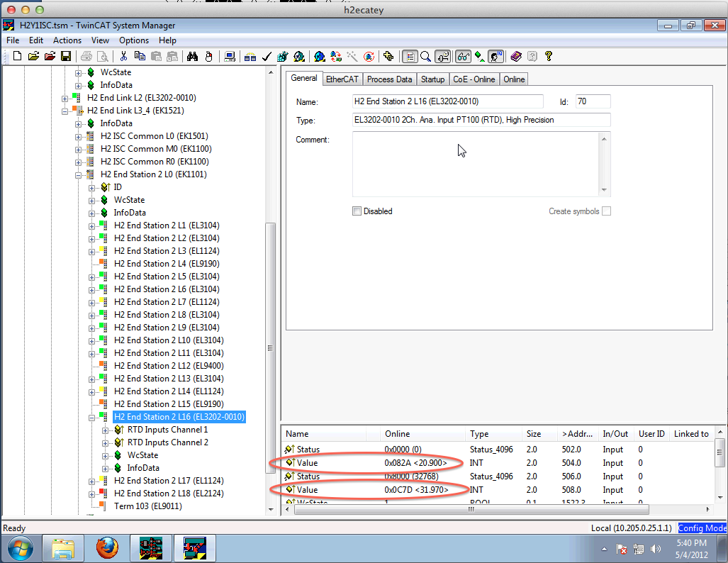
Task: Tick the Disabled checkbox
Action: [357, 211]
